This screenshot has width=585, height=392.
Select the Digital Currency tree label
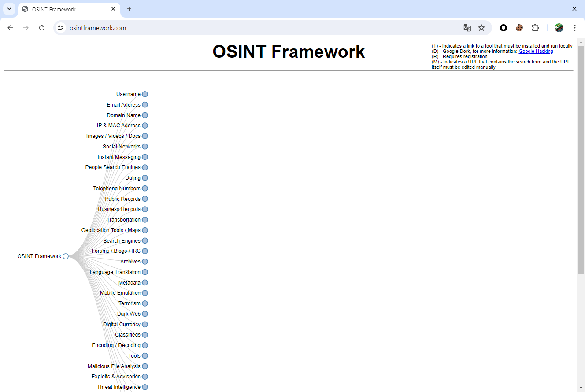point(122,325)
